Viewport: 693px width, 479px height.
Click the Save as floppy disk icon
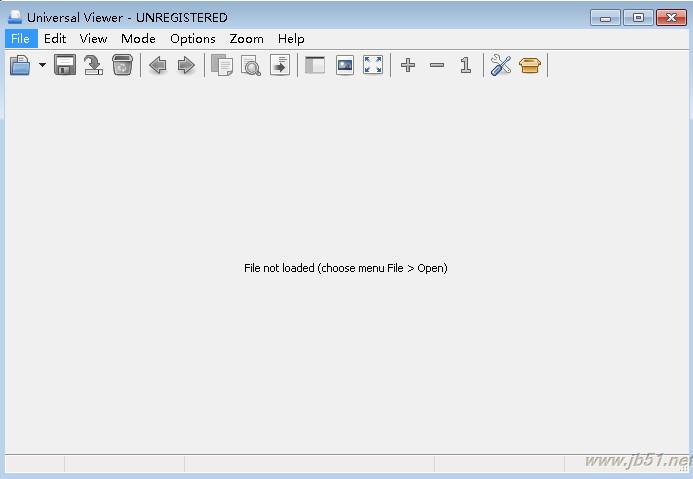click(65, 65)
